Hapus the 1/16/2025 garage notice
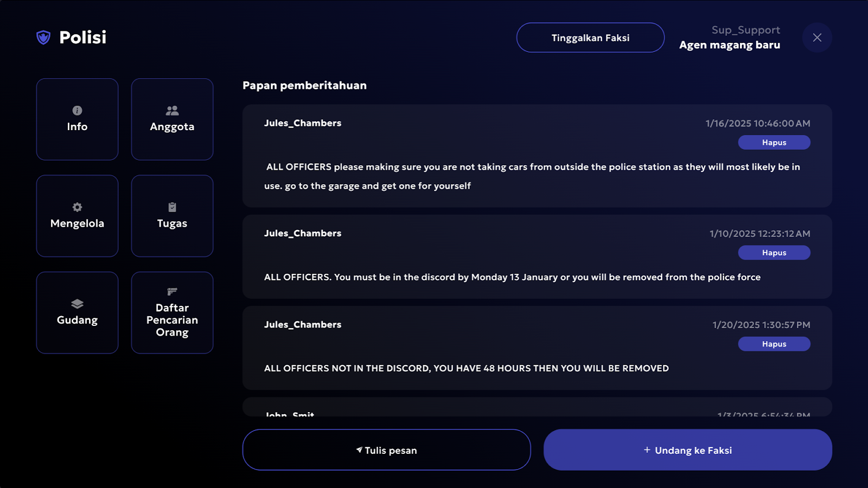868x488 pixels. click(774, 143)
